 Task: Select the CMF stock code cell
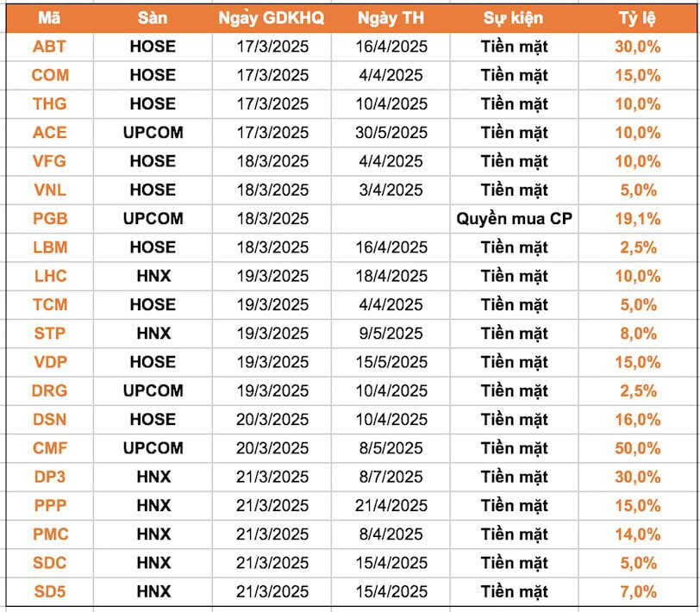[x=49, y=448]
